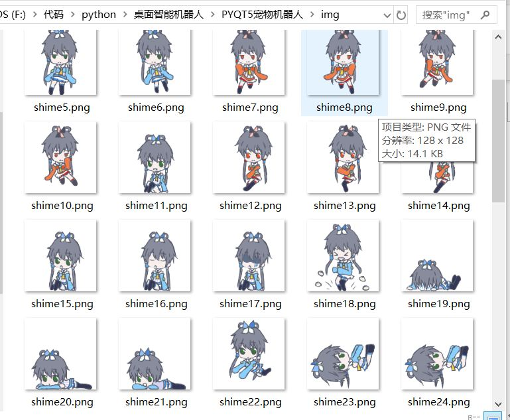
Task: Click the shime23.png file name
Action: [x=345, y=403]
